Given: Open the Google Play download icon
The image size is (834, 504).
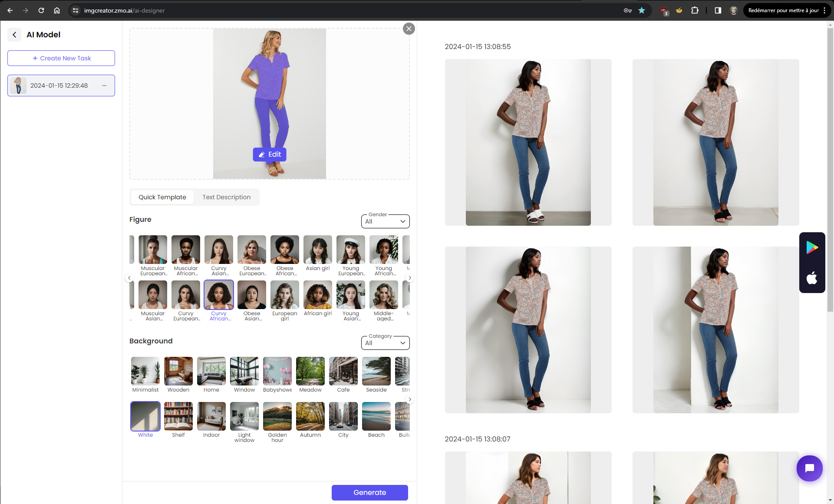Looking at the screenshot, I should click(x=812, y=247).
